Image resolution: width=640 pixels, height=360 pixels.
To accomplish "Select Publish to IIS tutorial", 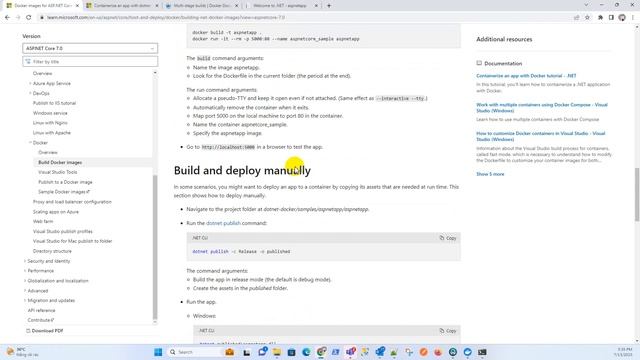I will tap(54, 103).
